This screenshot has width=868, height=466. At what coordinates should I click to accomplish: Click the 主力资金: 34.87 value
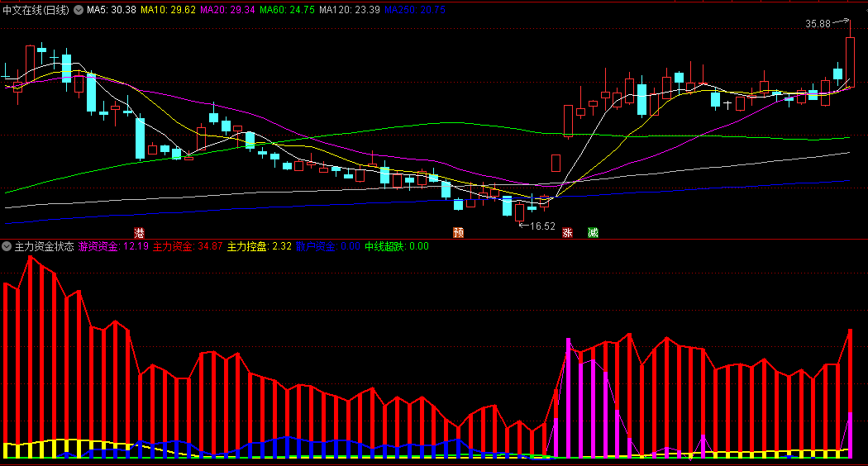(188, 246)
